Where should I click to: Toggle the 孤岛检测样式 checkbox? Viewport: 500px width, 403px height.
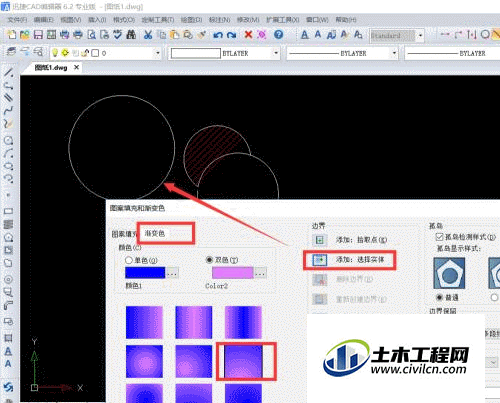coord(439,237)
